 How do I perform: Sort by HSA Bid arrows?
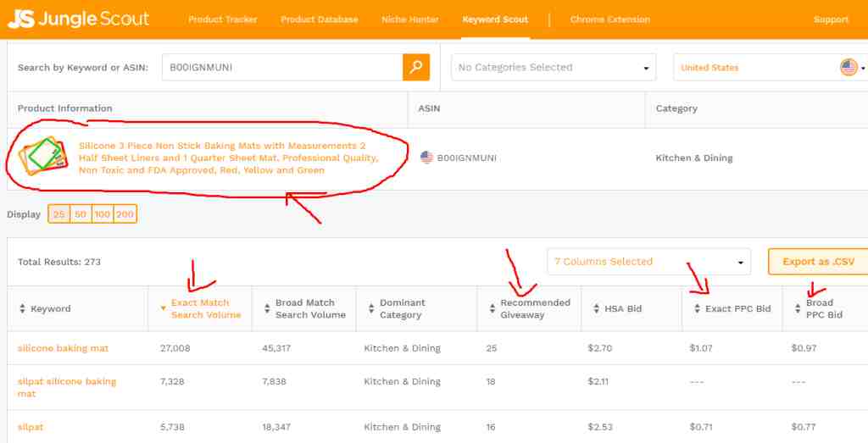[596, 308]
